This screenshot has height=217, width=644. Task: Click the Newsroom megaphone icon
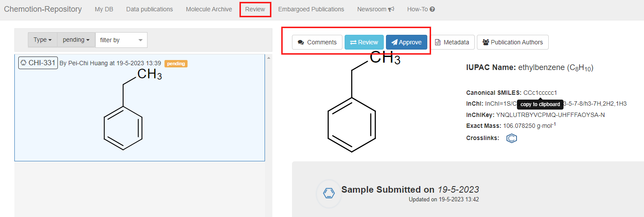pyautogui.click(x=391, y=9)
